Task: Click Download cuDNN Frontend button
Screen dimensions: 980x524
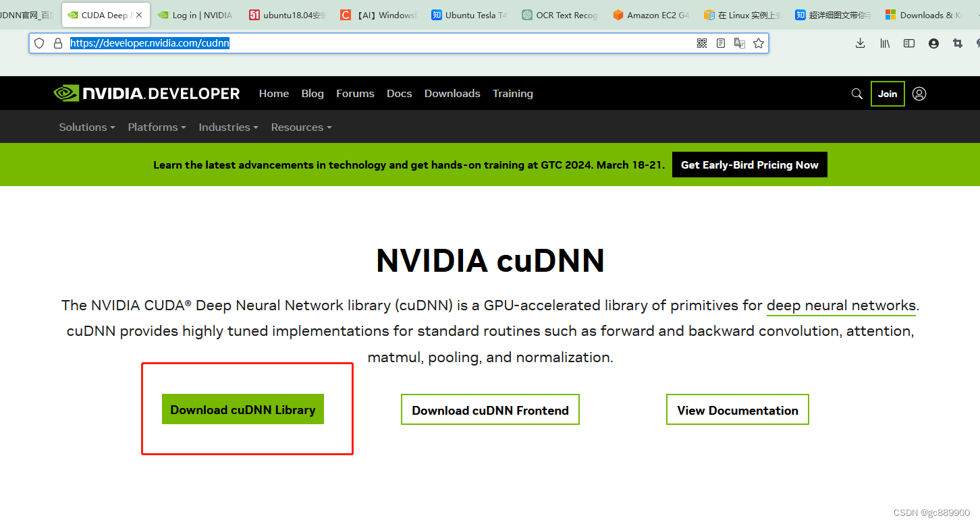Action: tap(490, 410)
